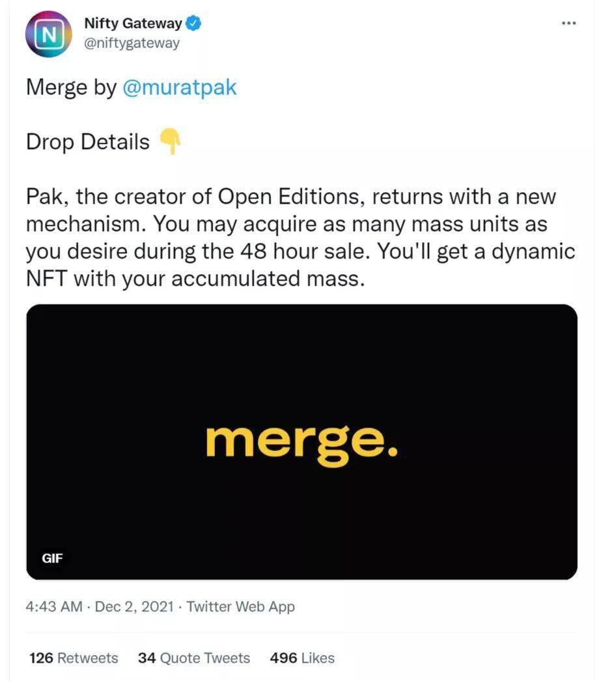Click the GIF badge on the media

tap(53, 558)
